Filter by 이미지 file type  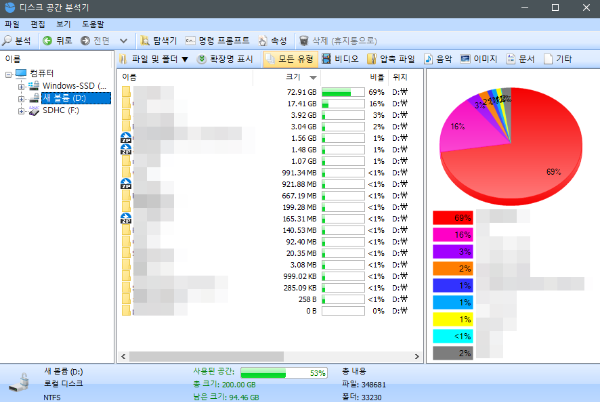479,59
